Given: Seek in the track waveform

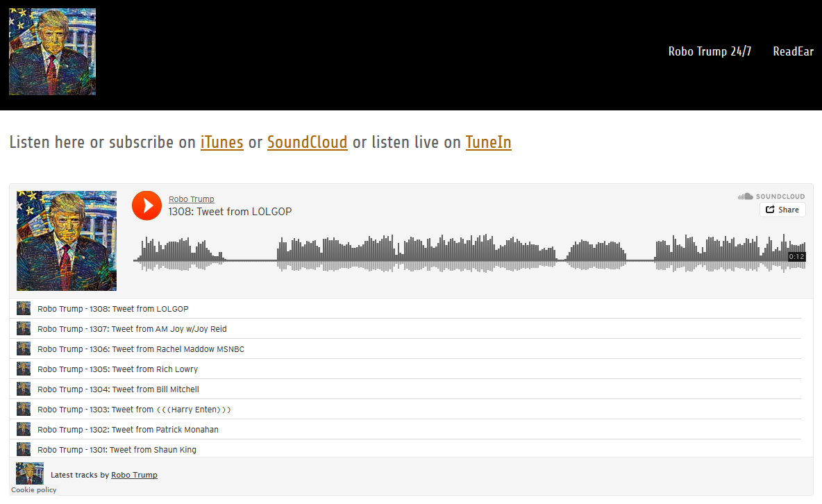Looking at the screenshot, I should click(x=469, y=253).
